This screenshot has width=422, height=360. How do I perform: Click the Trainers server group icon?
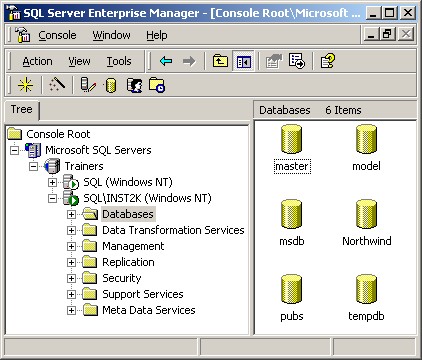click(52, 166)
